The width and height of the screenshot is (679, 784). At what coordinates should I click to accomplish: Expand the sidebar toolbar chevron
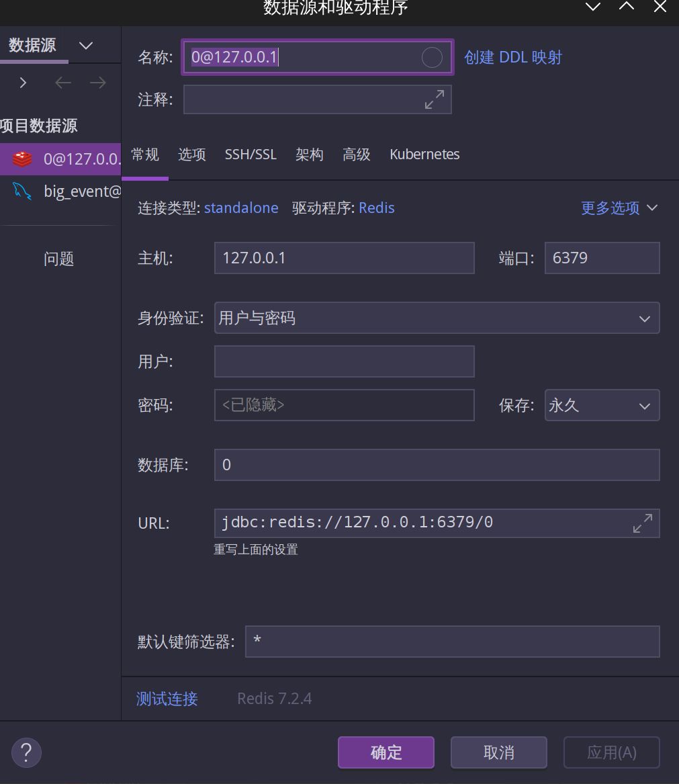point(24,83)
